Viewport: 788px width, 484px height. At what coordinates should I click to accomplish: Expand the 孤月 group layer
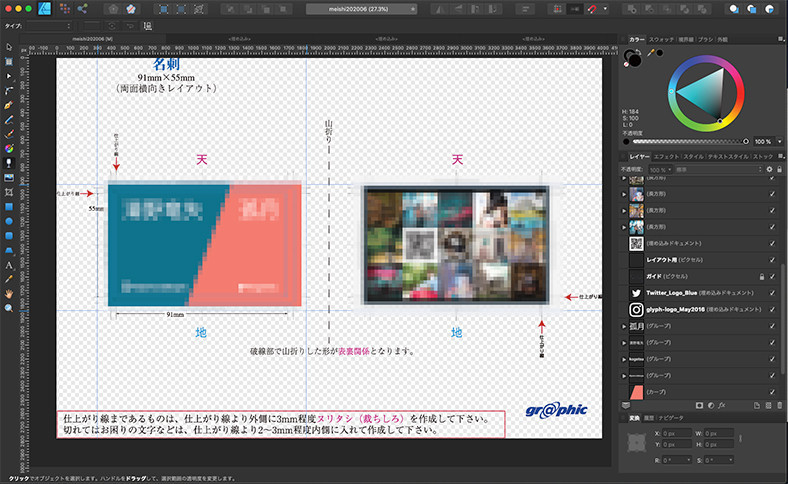point(624,326)
